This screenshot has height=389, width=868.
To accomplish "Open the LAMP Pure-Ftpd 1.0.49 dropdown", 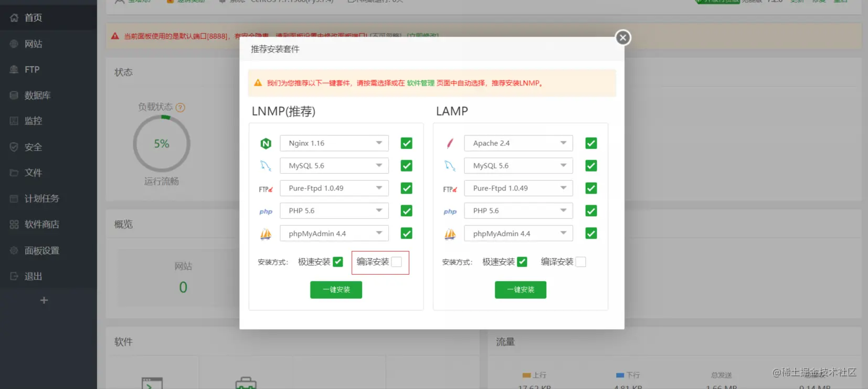I will [x=518, y=188].
